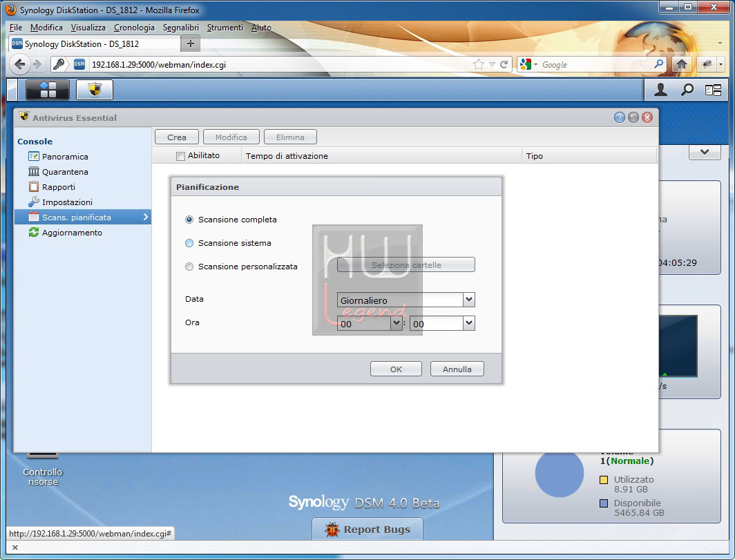
Task: Open the Firefox tab list dropdown
Action: (720, 43)
